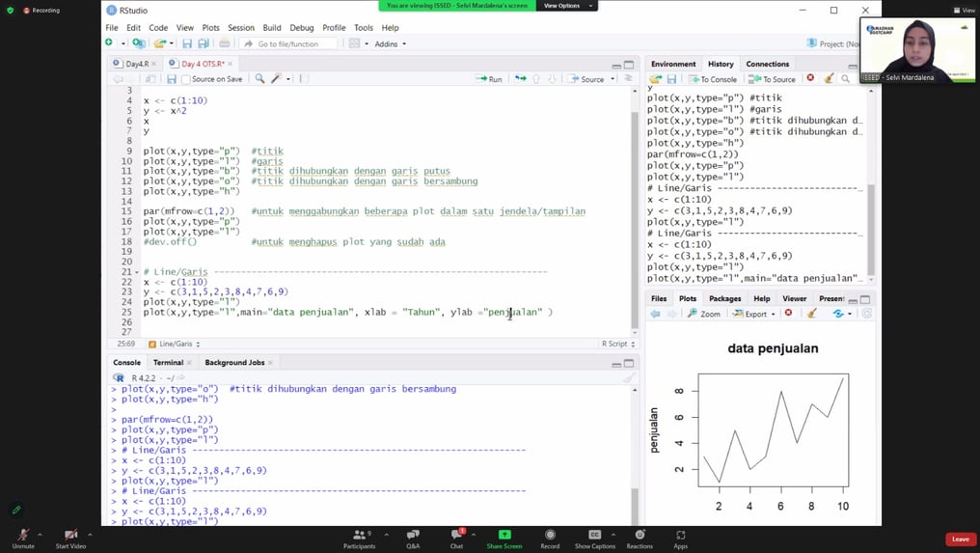Open Zoom View Options button

[x=565, y=6]
